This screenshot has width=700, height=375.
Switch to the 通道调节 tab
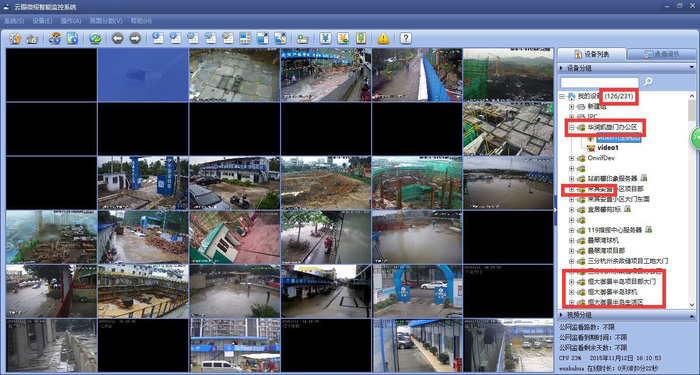[661, 54]
